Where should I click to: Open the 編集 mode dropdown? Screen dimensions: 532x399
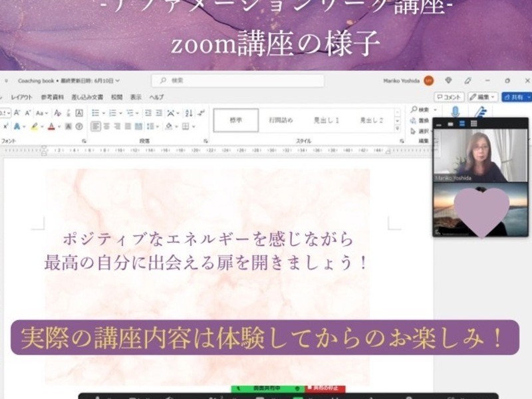[x=483, y=97]
